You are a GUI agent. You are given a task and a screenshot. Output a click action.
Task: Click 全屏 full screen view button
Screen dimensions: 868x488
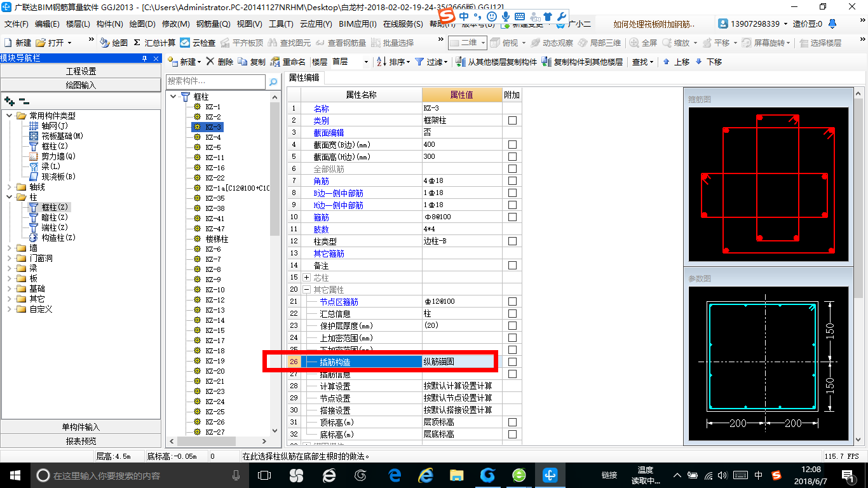[643, 43]
